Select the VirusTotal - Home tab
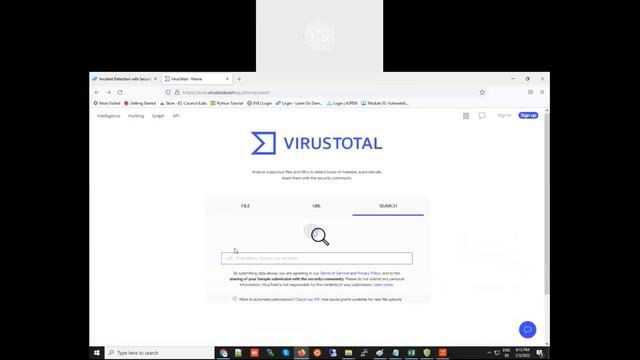This screenshot has height=360, width=640. [197, 79]
